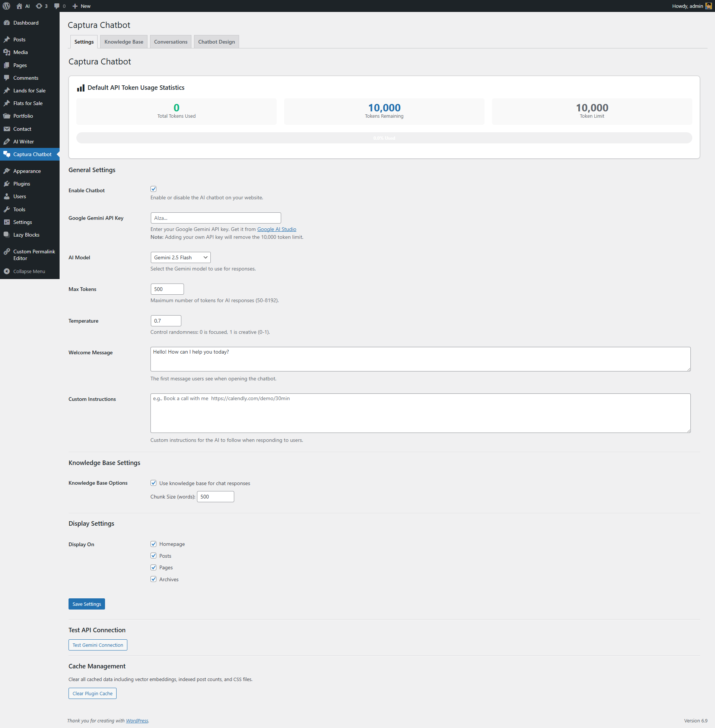Viewport: 715px width, 728px height.
Task: Select the Captura Chatbot sidebar icon
Action: click(x=7, y=154)
